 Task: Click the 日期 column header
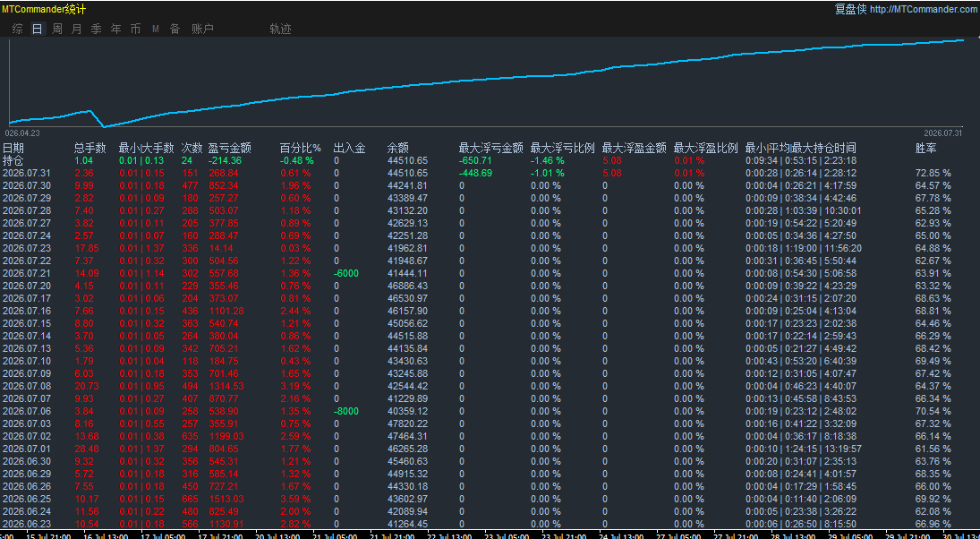13,149
